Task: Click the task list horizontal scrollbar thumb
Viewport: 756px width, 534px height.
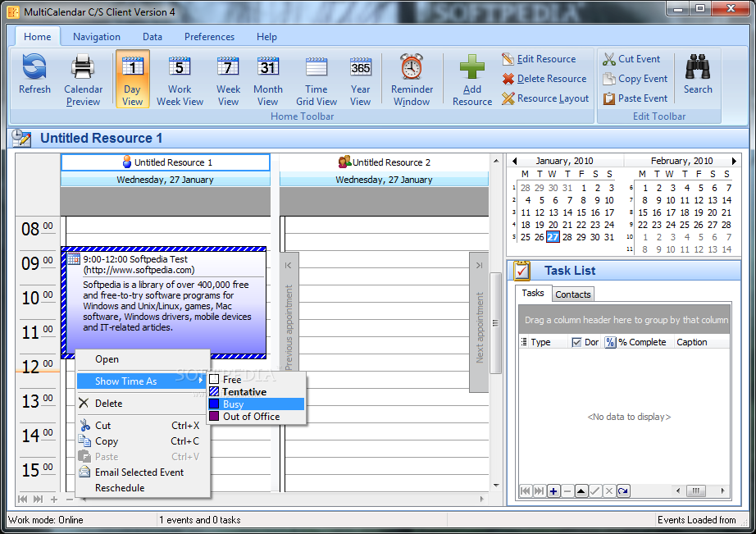Action: [x=695, y=491]
